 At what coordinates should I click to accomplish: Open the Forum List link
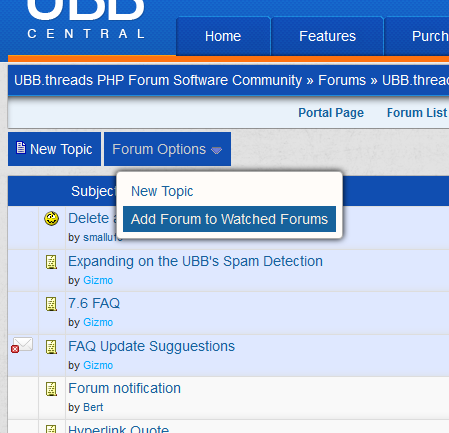(x=417, y=113)
